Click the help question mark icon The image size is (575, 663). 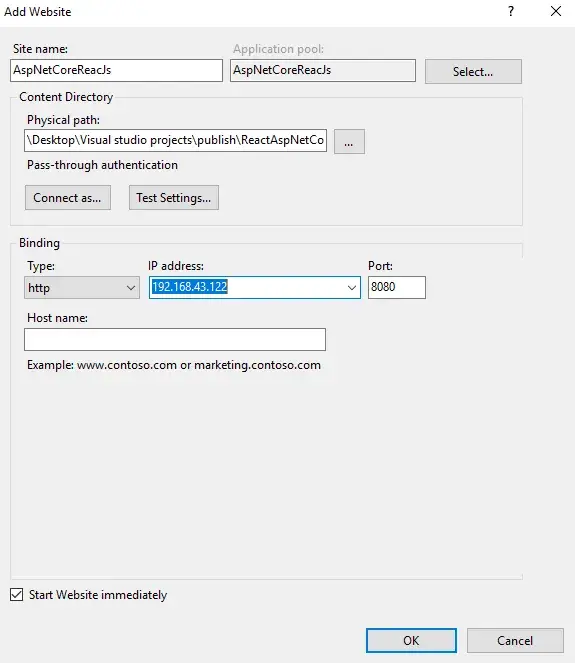point(511,11)
